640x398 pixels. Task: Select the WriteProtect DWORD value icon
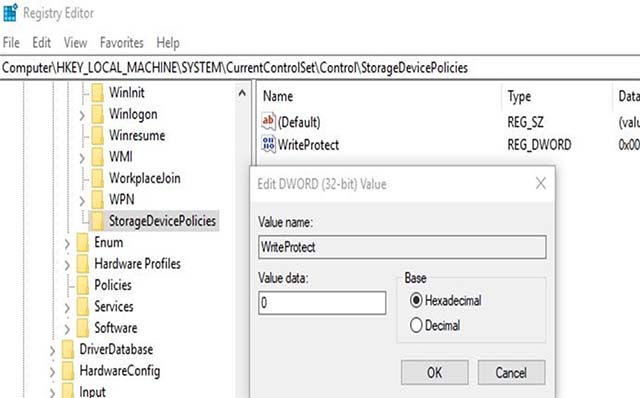[269, 145]
